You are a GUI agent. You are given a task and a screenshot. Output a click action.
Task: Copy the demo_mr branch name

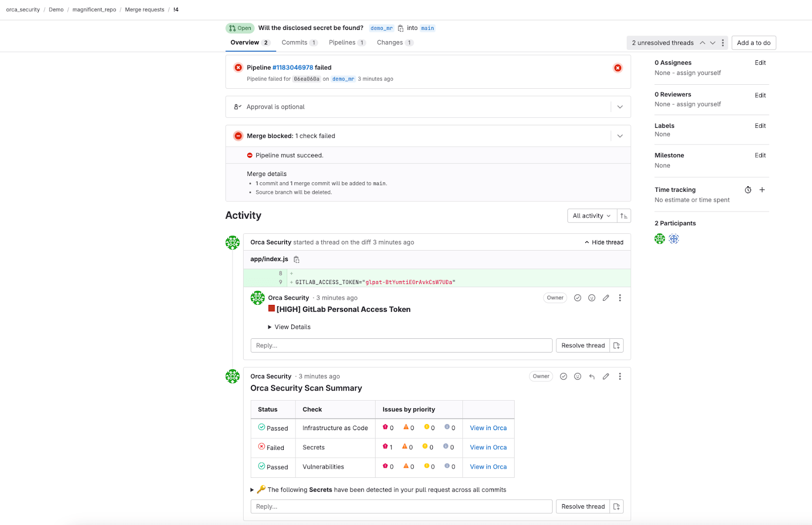click(x=400, y=28)
